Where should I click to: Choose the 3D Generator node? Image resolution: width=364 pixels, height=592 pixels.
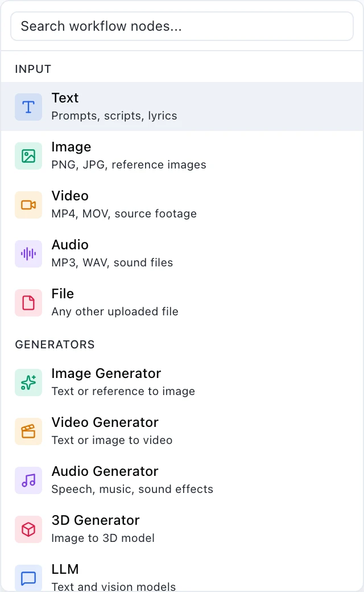pyautogui.click(x=182, y=529)
